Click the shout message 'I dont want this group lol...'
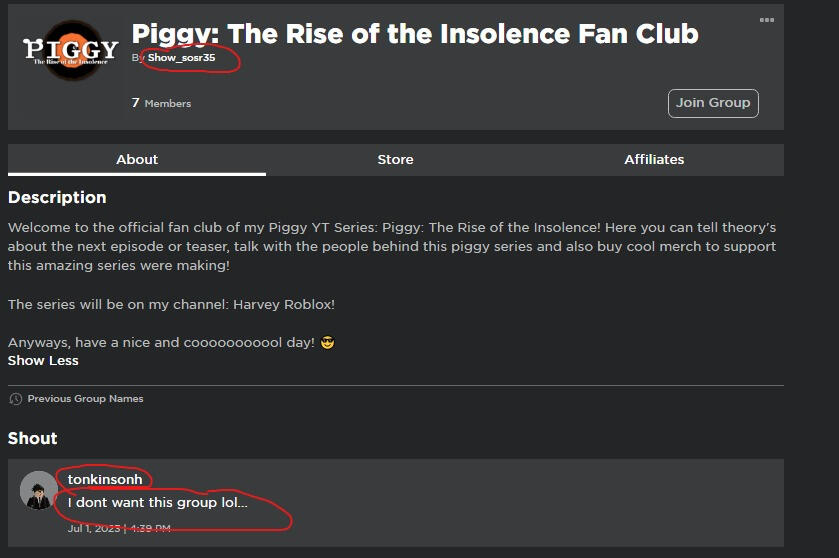 point(158,503)
